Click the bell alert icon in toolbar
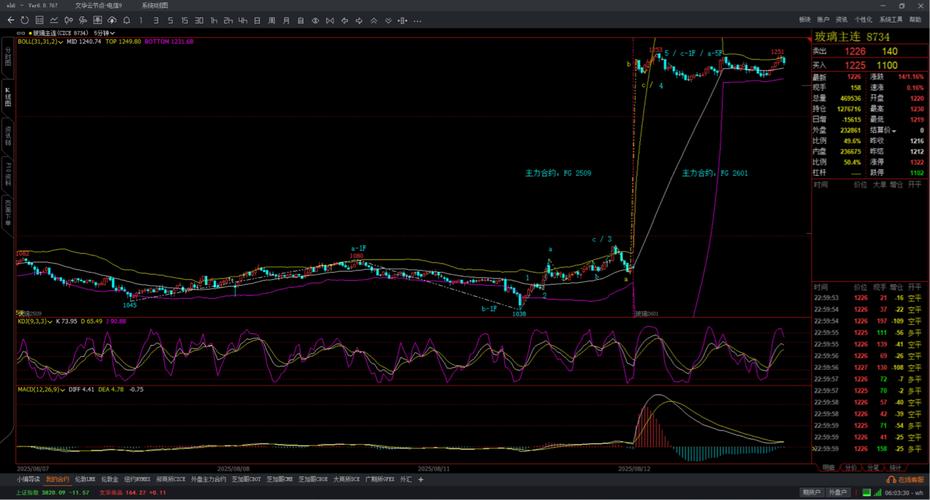This screenshot has height=500, width=930. (x=127, y=20)
